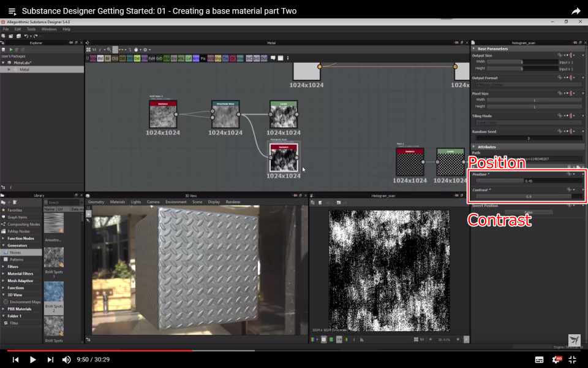
Task: Add a Transformation 2D node
Action: click(225, 58)
